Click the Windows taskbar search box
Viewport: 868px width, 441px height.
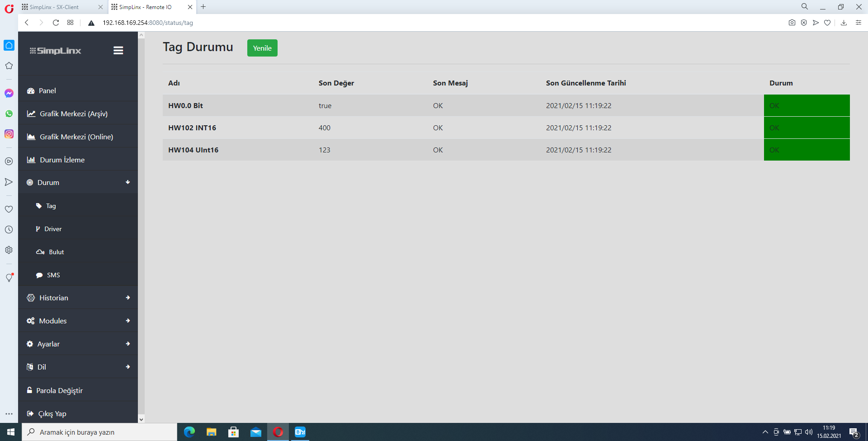pos(99,432)
